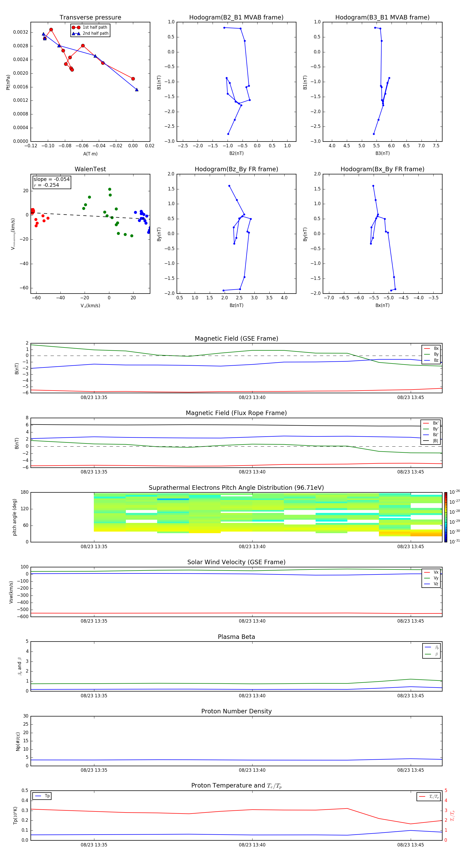
Task: Click the Tp legend entry
Action: pyautogui.click(x=42, y=796)
